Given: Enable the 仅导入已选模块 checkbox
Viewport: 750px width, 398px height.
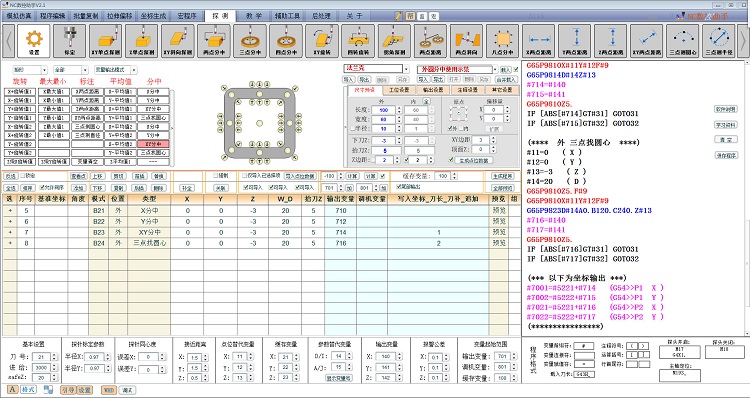Looking at the screenshot, I should click(244, 176).
